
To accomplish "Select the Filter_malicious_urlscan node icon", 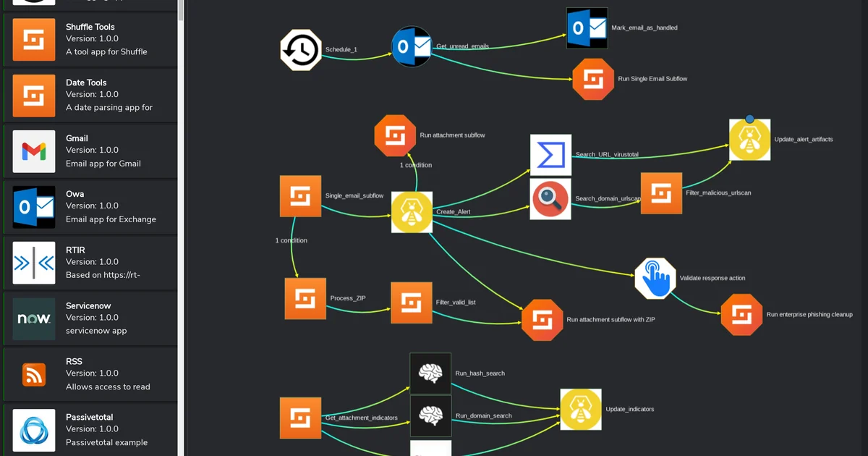I will (661, 193).
